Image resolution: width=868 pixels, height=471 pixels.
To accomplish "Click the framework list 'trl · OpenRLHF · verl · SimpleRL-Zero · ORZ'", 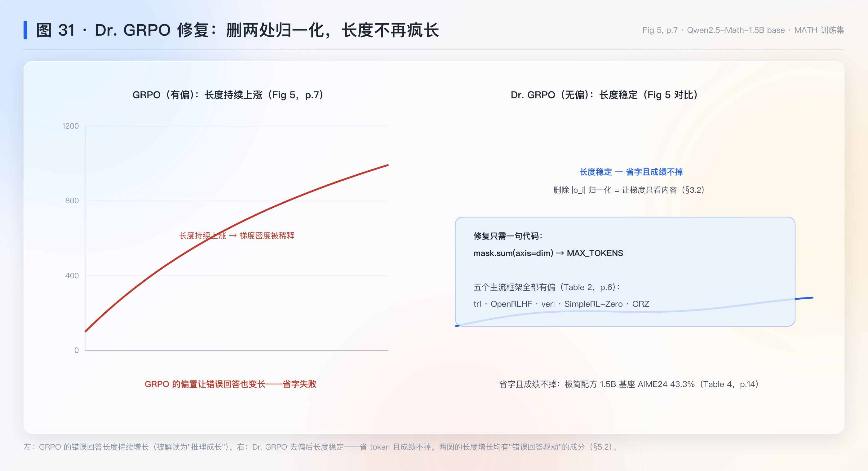I will [561, 304].
